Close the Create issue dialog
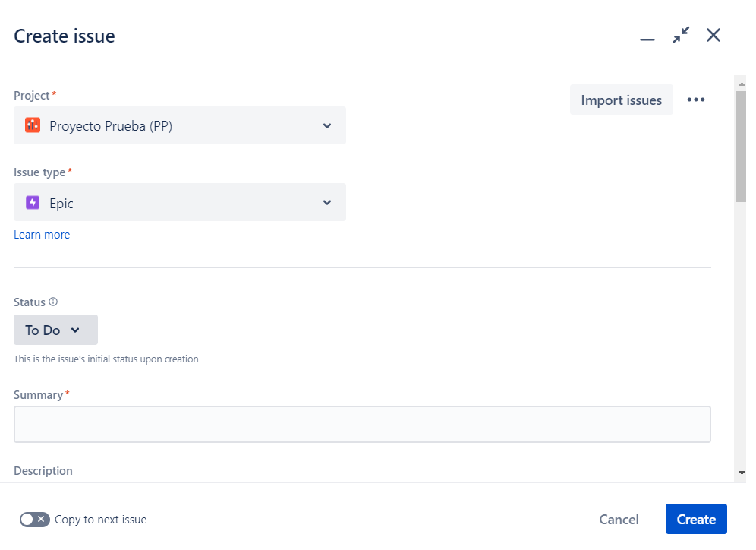This screenshot has height=550, width=756. point(713,35)
